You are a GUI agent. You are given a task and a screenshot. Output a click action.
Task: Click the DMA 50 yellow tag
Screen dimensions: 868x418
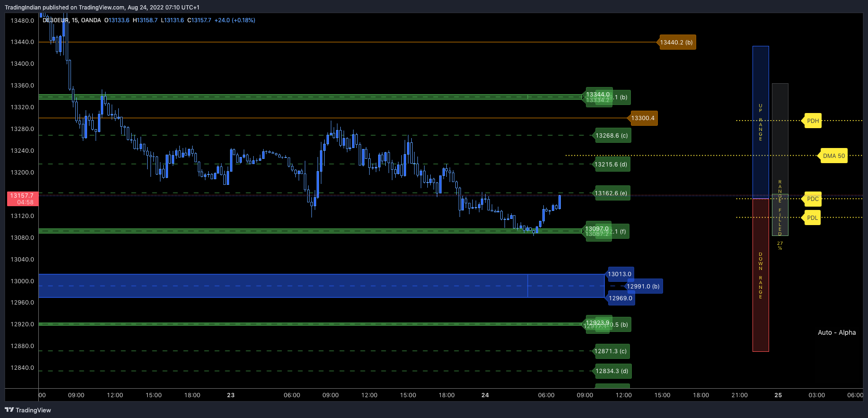(833, 156)
